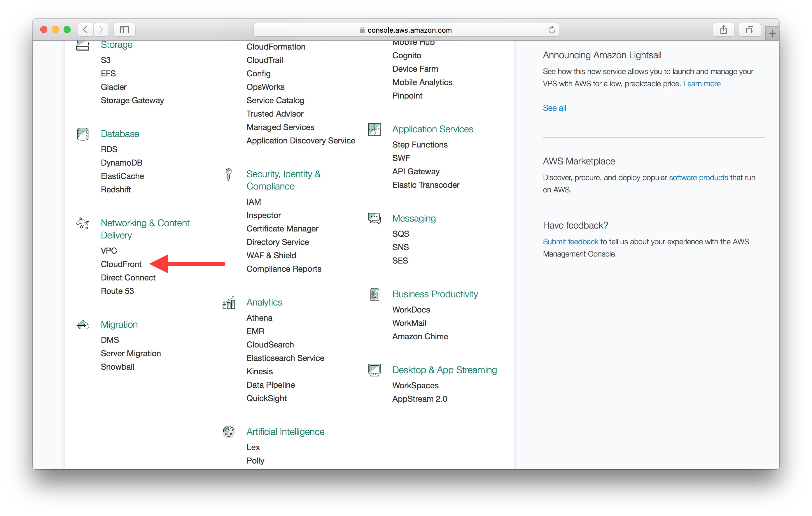The height and width of the screenshot is (516, 812).
Task: Click the Storage category icon
Action: click(x=83, y=45)
